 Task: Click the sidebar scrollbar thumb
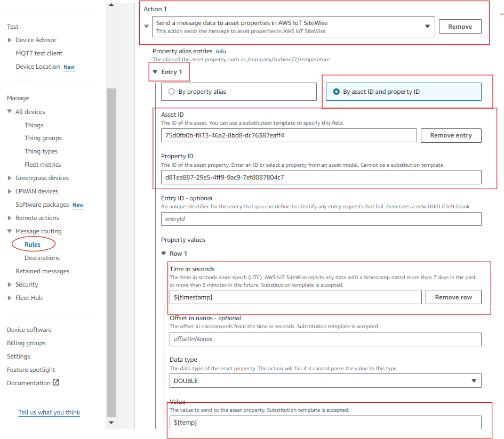111,253
